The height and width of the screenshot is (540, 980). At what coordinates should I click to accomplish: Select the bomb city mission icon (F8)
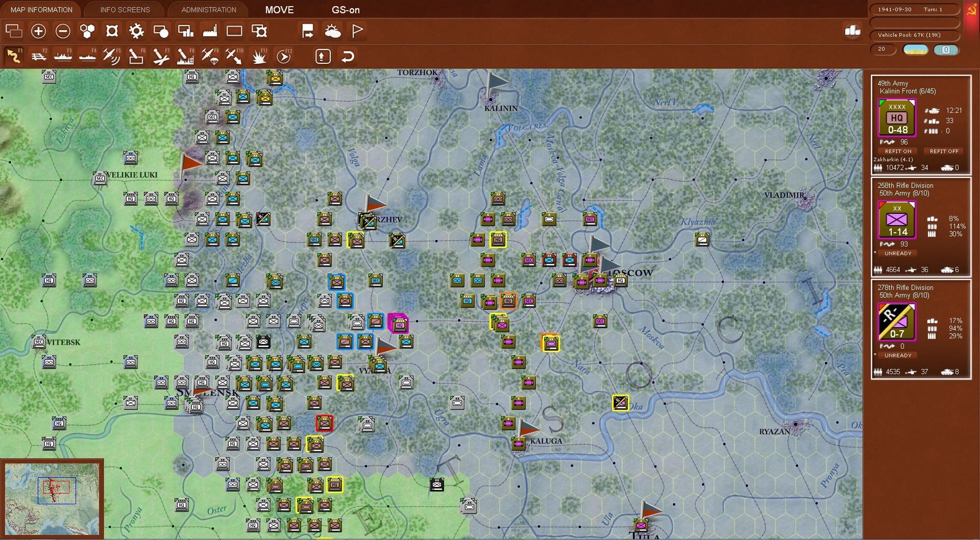[x=185, y=56]
